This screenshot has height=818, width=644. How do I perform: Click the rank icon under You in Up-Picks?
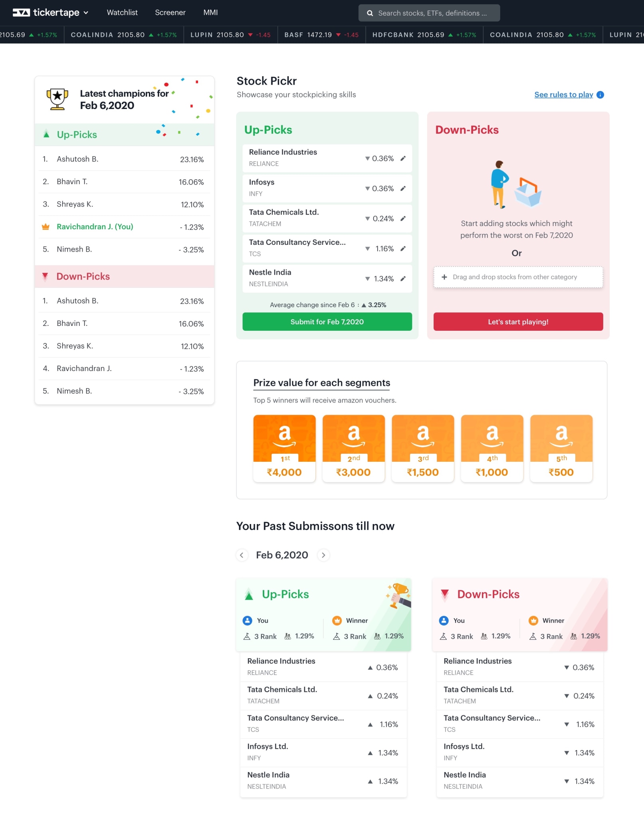(x=247, y=636)
